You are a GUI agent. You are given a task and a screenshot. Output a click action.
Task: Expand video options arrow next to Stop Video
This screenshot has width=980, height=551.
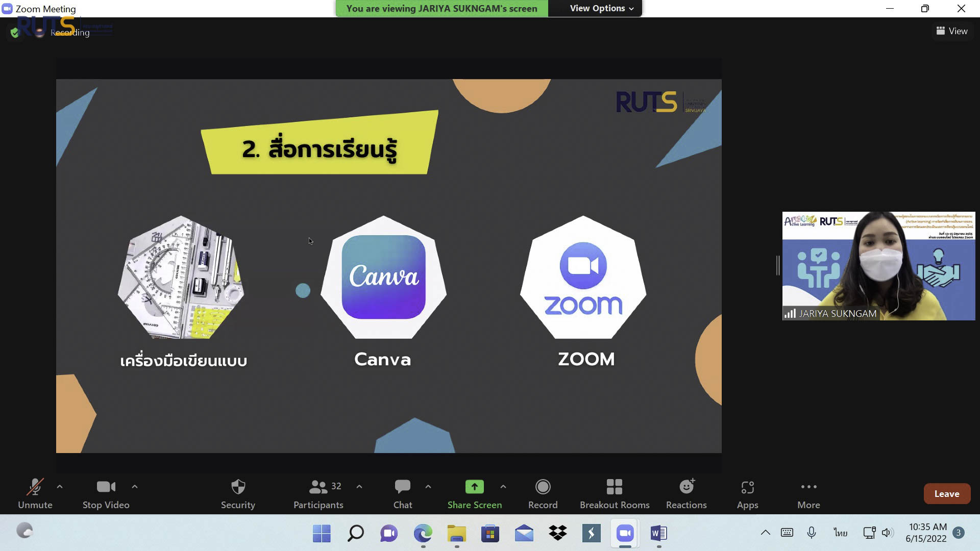click(x=135, y=487)
